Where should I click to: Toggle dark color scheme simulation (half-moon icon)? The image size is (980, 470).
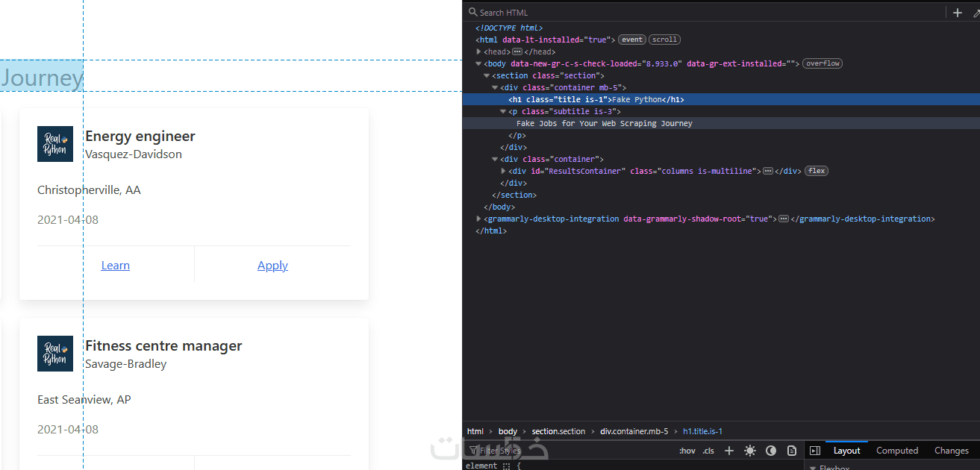click(771, 451)
